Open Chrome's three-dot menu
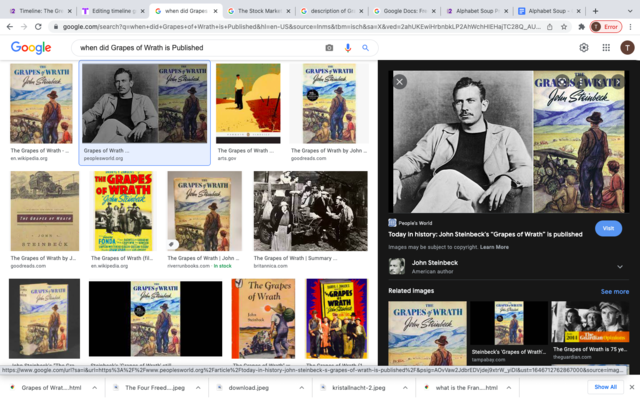Image resolution: width=640 pixels, height=400 pixels. click(631, 27)
